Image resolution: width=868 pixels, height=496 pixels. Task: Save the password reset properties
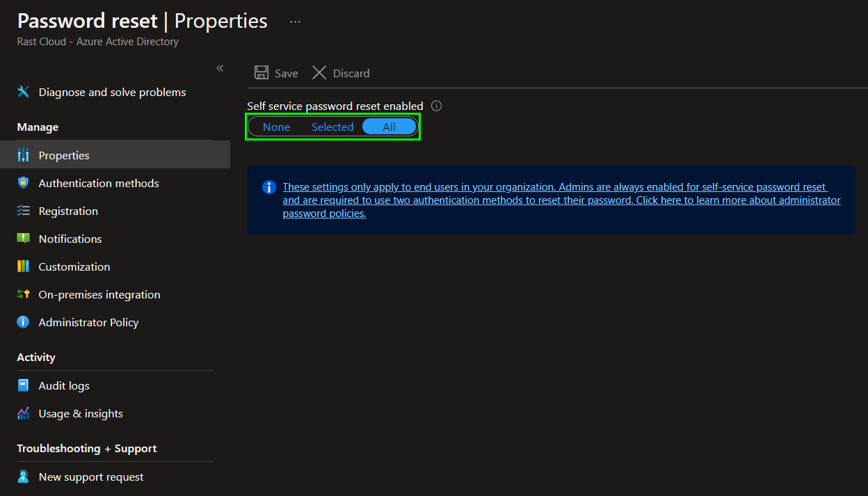point(276,73)
